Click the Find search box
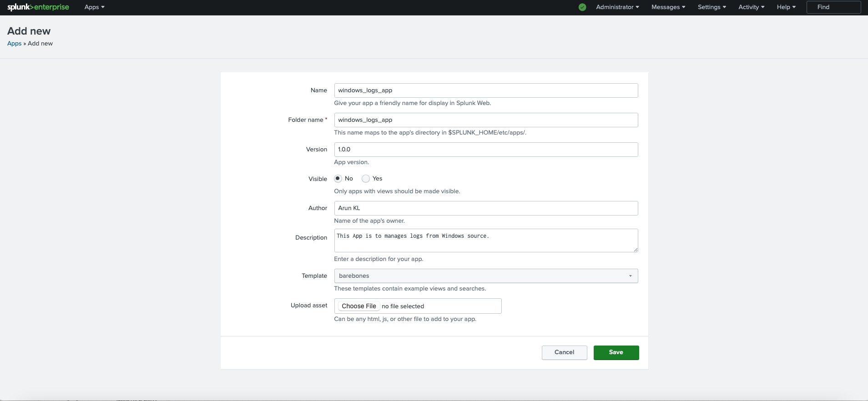The image size is (868, 401). click(833, 7)
